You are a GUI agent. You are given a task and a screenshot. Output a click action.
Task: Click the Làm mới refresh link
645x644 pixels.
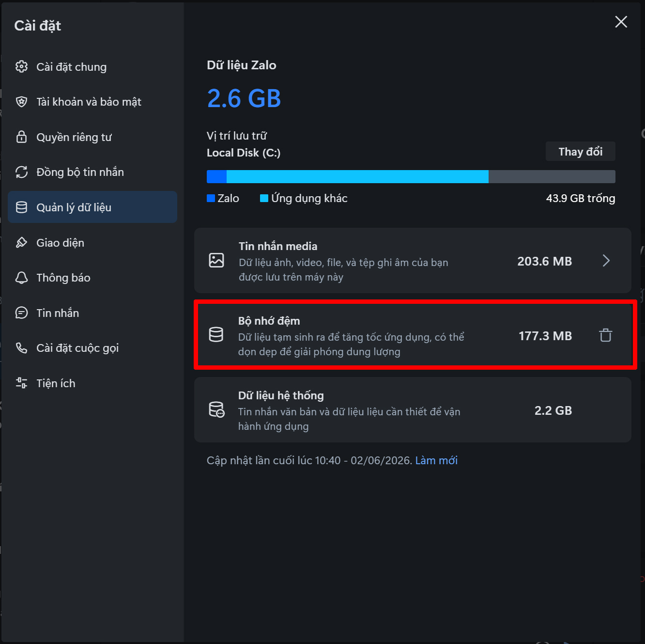click(436, 460)
